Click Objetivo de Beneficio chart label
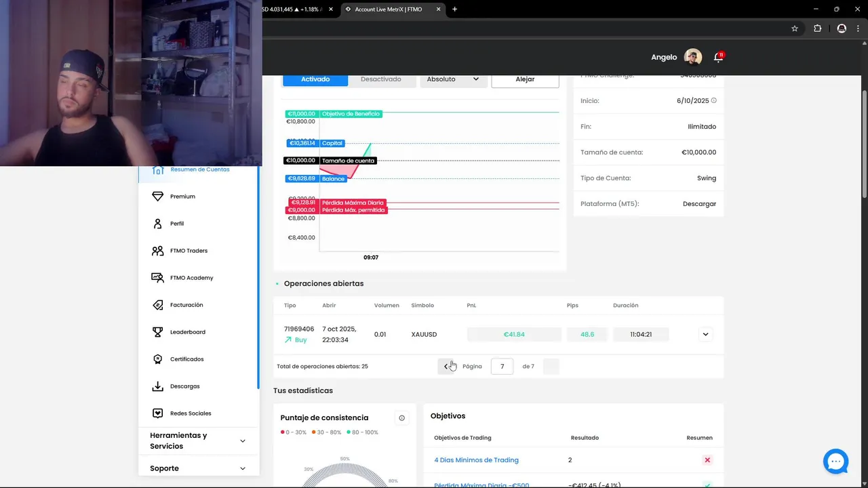Viewport: 868px width, 488px height. coord(351,114)
